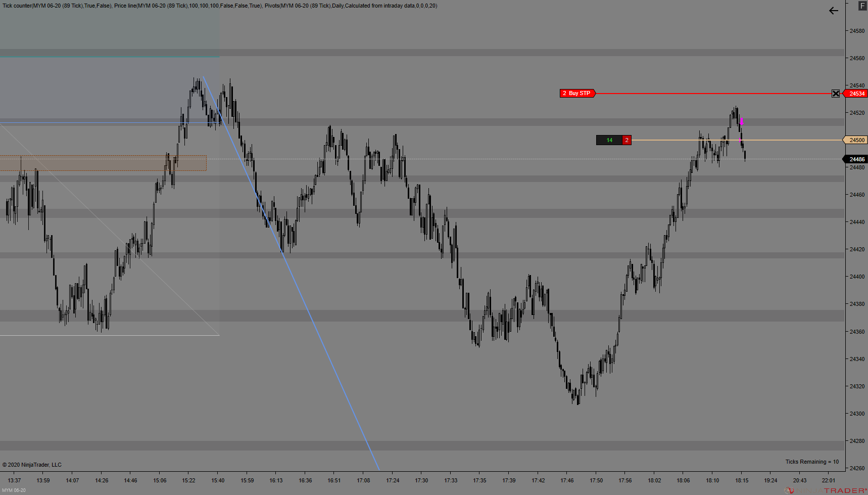The height and width of the screenshot is (495, 868).
Task: Click the 19:24 time axis label
Action: tap(770, 480)
